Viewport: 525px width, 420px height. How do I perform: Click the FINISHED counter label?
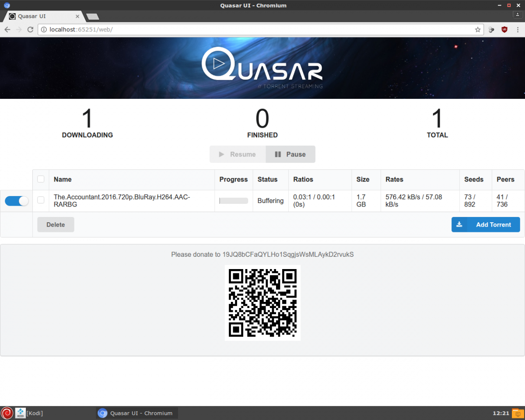point(262,135)
